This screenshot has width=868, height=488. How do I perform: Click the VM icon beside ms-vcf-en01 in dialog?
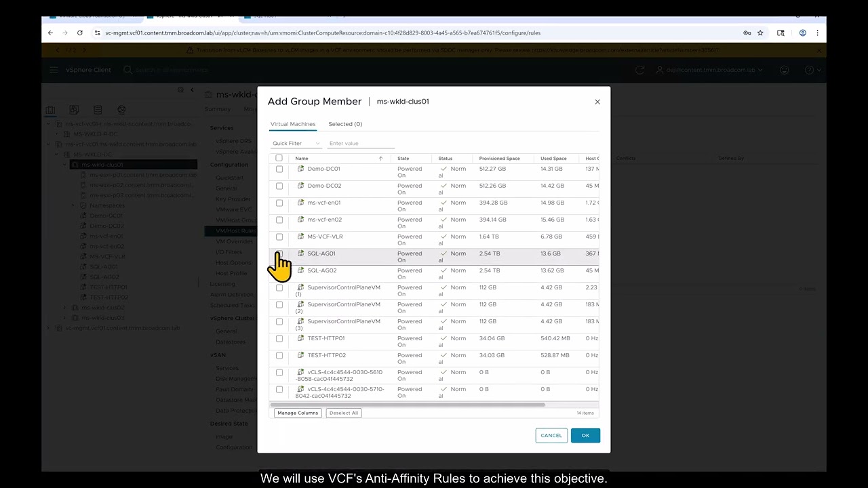pos(301,203)
